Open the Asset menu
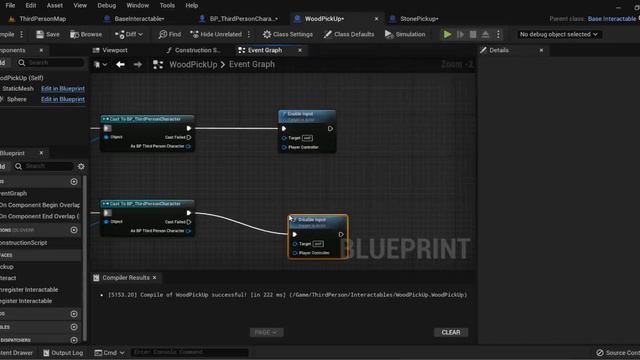This screenshot has width=640, height=360. pos(55,5)
